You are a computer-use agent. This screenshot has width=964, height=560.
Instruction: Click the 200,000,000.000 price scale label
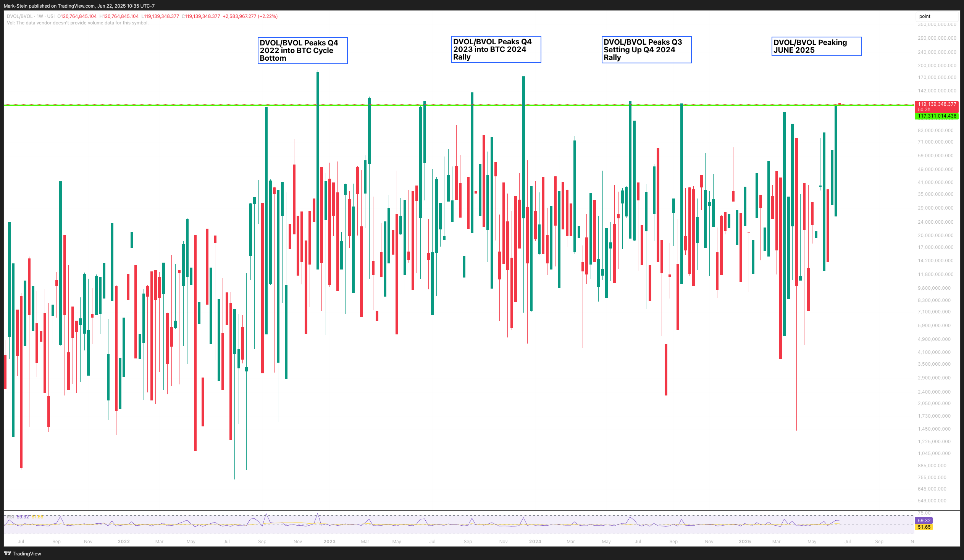937,65
